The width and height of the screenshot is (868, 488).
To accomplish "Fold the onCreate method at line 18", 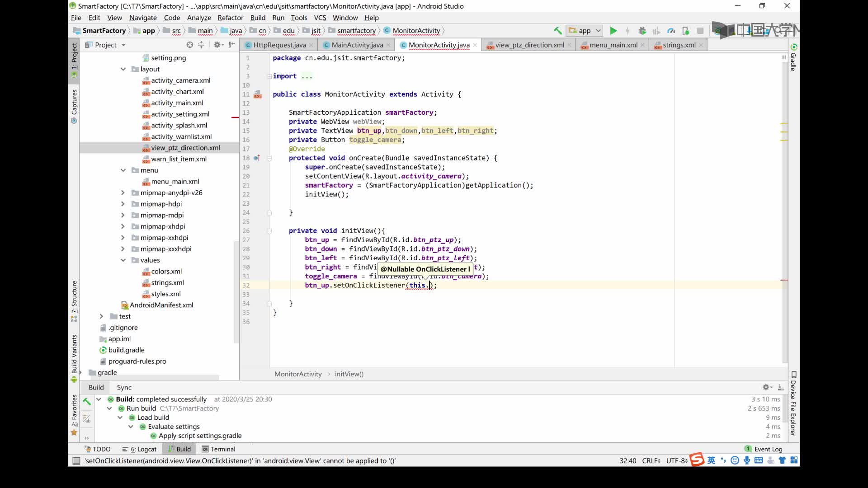I will [x=269, y=158].
